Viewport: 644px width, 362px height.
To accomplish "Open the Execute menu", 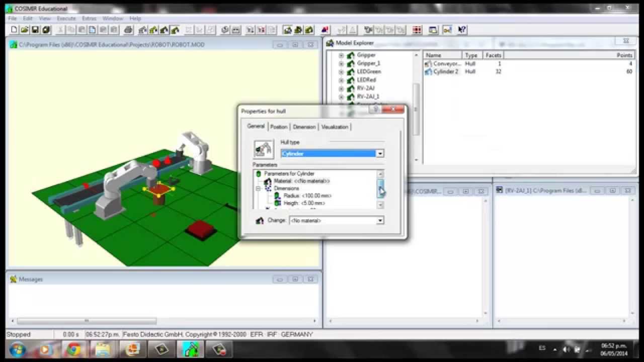I will [66, 18].
